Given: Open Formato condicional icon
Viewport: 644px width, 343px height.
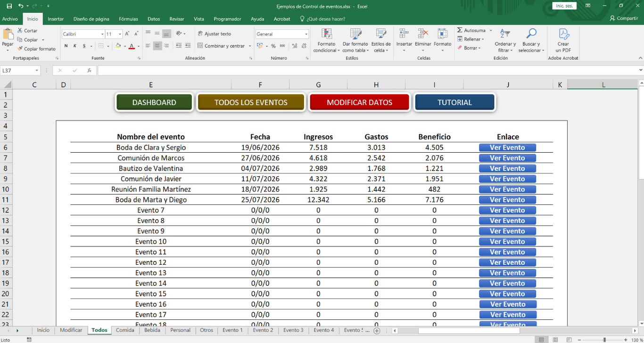Looking at the screenshot, I should coord(326,34).
